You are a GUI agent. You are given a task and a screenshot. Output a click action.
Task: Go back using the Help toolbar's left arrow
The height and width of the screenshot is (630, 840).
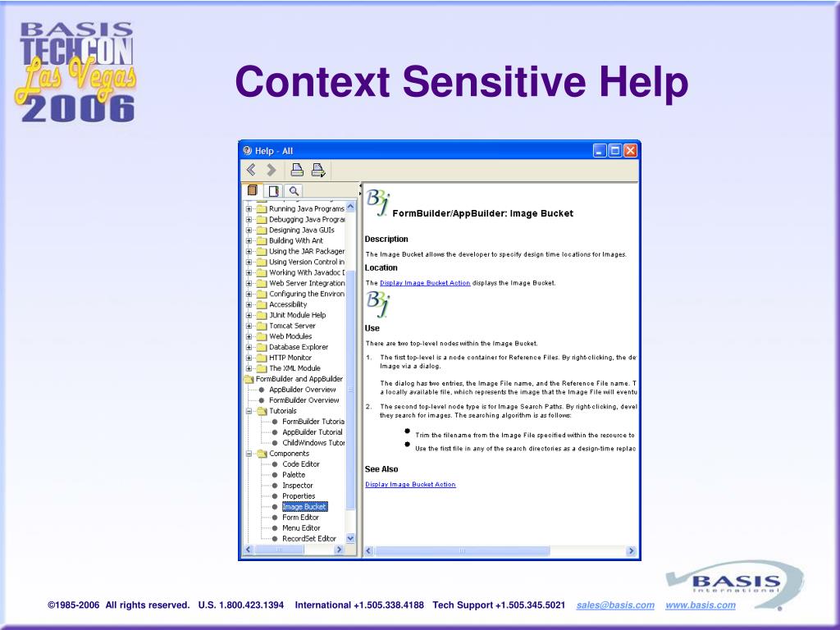[251, 170]
